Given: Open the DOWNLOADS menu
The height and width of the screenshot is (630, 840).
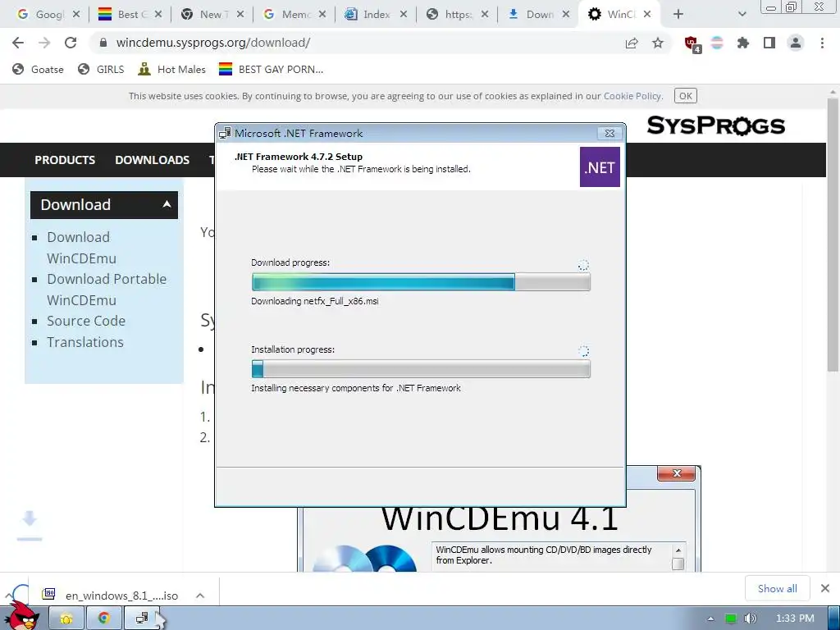Looking at the screenshot, I should click(x=152, y=160).
